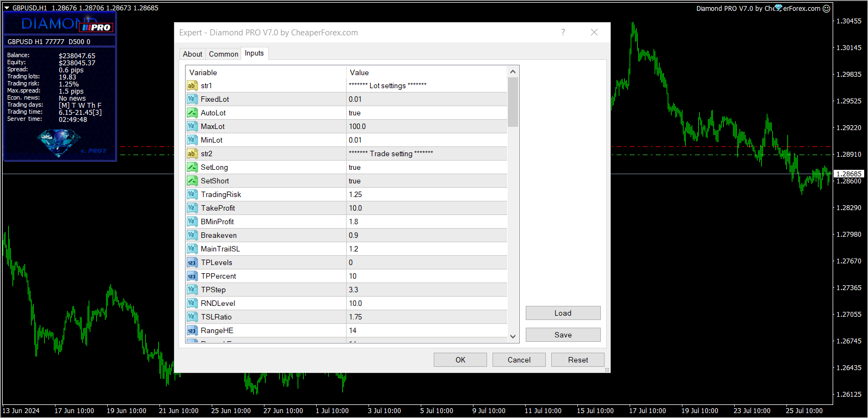The image size is (868, 418).
Task: Click the icon beside TradingRisk
Action: [192, 194]
